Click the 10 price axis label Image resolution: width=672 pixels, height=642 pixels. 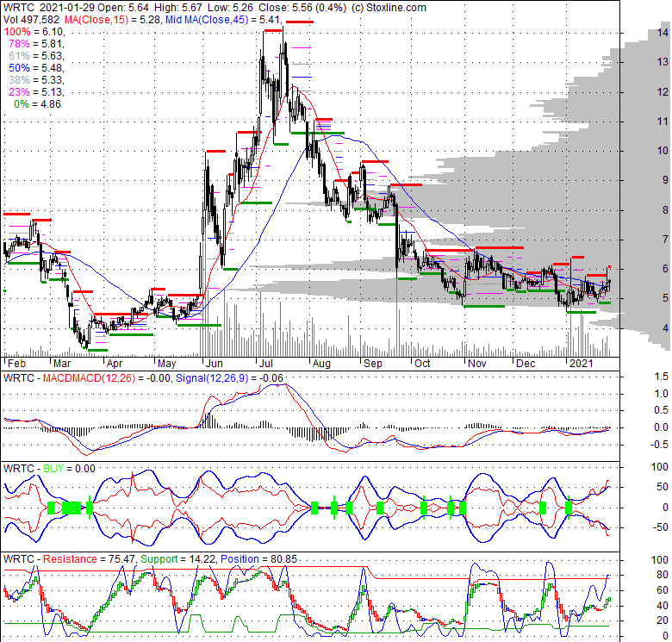point(663,151)
